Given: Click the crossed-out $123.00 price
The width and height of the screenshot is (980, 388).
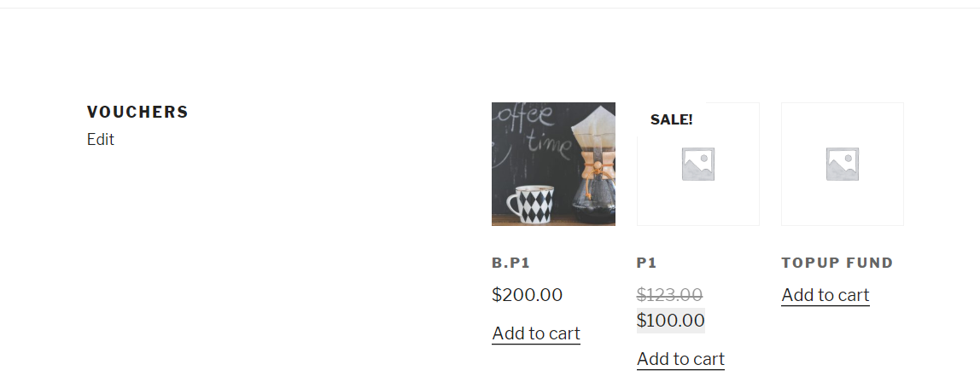Looking at the screenshot, I should 669,294.
